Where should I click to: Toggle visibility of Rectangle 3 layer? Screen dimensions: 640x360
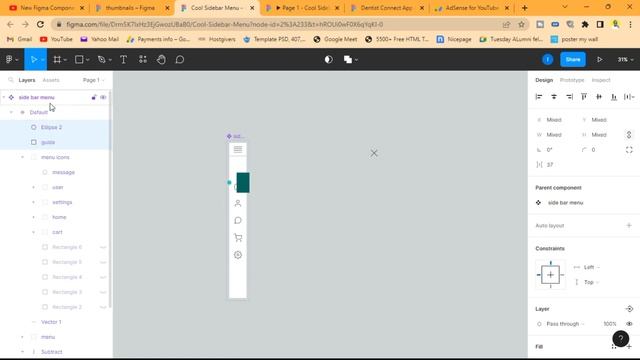(103, 292)
